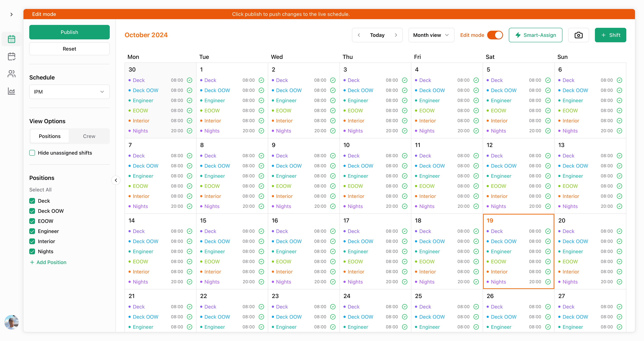
Task: Open the EOOW shift on October 12
Action: [519, 186]
